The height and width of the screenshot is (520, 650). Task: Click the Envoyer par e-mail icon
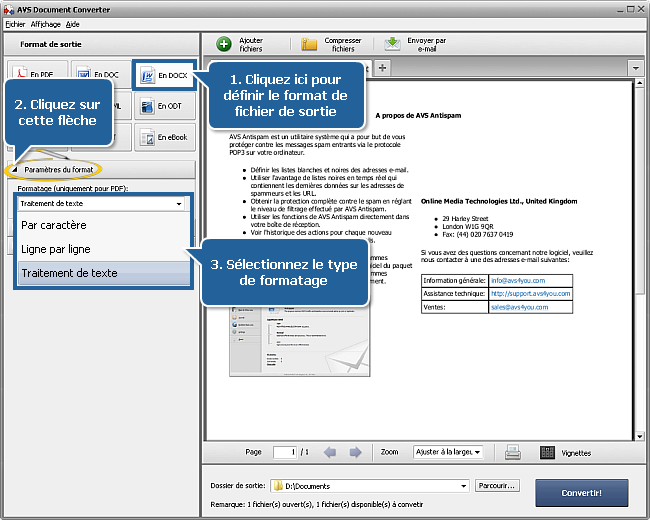(392, 44)
